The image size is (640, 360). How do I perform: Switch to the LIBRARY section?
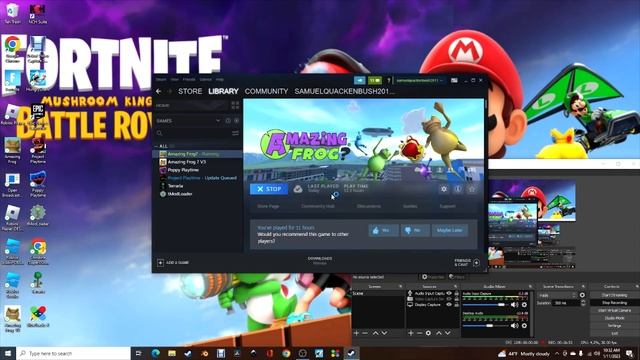[x=223, y=91]
